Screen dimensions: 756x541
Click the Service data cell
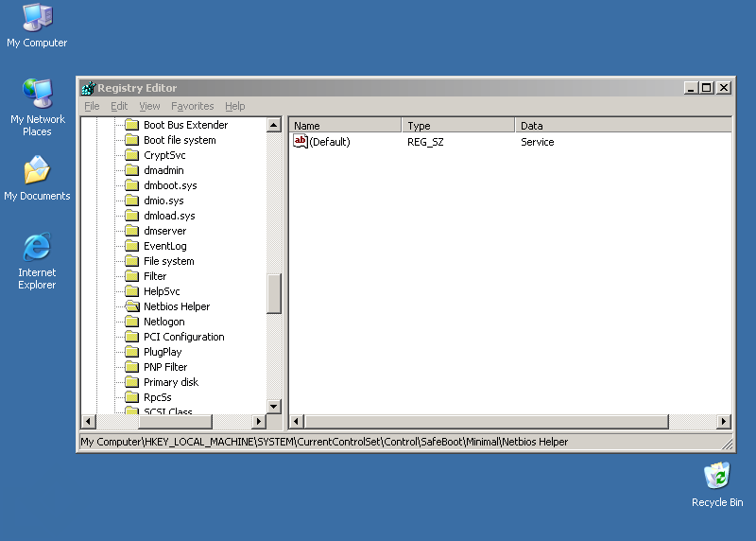pyautogui.click(x=537, y=142)
